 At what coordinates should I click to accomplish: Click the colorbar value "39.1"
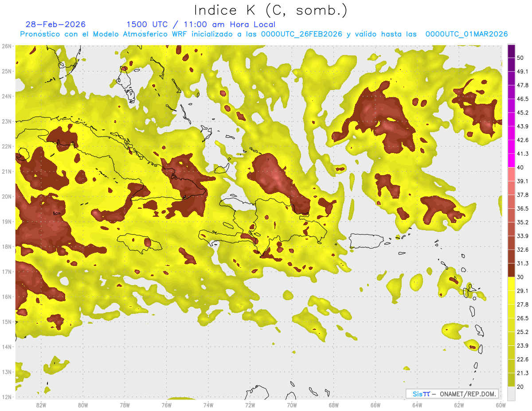click(x=522, y=181)
